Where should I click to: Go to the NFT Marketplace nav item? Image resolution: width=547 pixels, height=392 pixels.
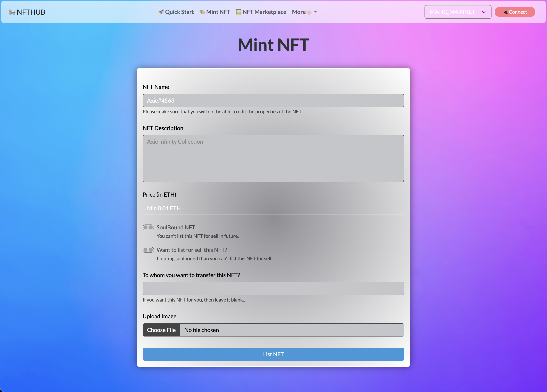(264, 12)
